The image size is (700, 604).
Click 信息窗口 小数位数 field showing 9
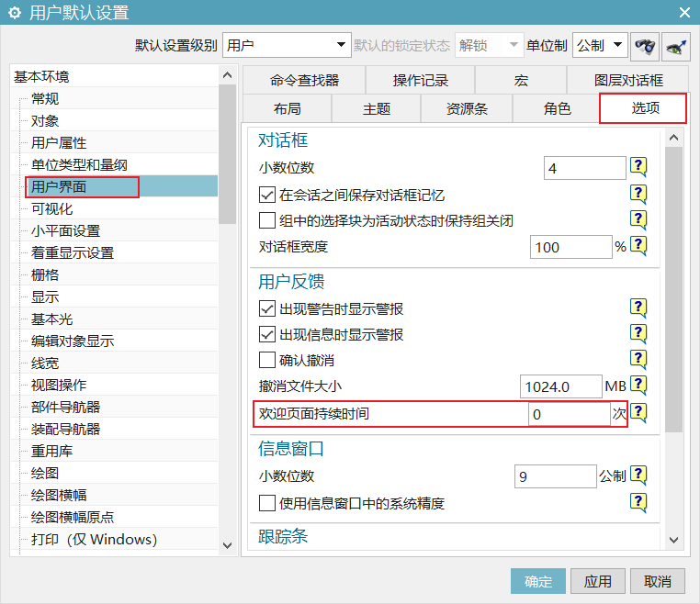click(556, 476)
